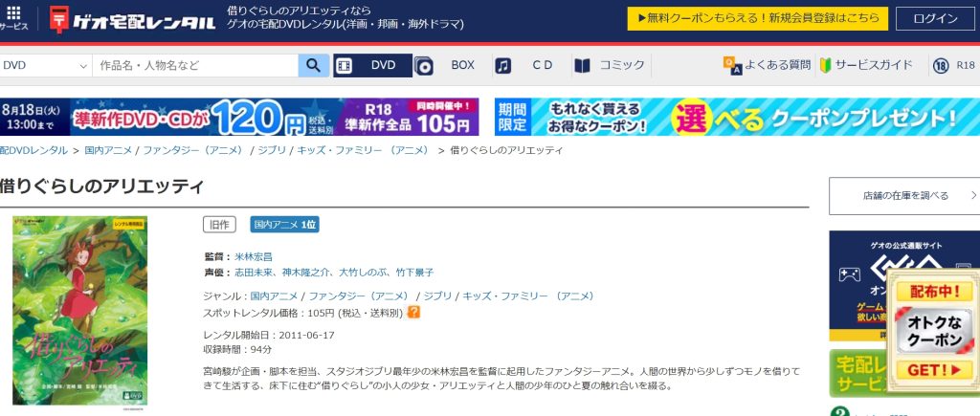
Task: Open director 米林宏昌 link
Action: point(253,256)
